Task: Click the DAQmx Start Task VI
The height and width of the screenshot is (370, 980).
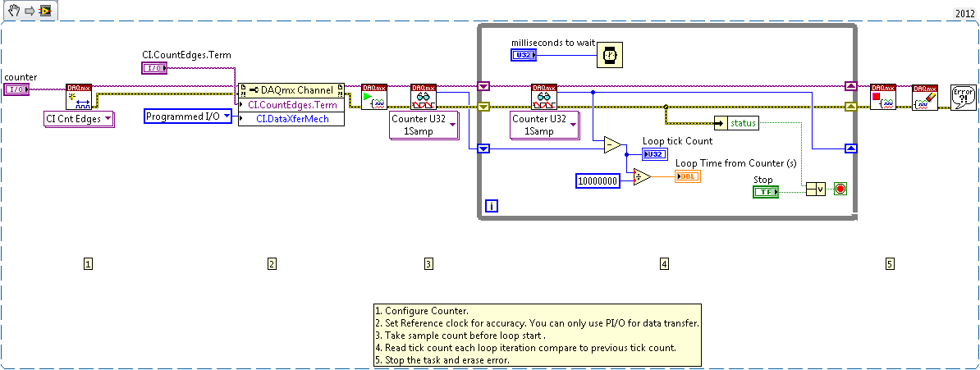Action: [374, 96]
